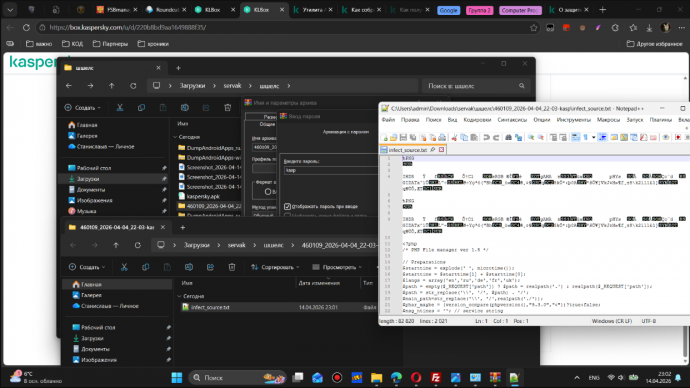
Task: Click the Windows Start button on taskbar
Action: coord(177,377)
